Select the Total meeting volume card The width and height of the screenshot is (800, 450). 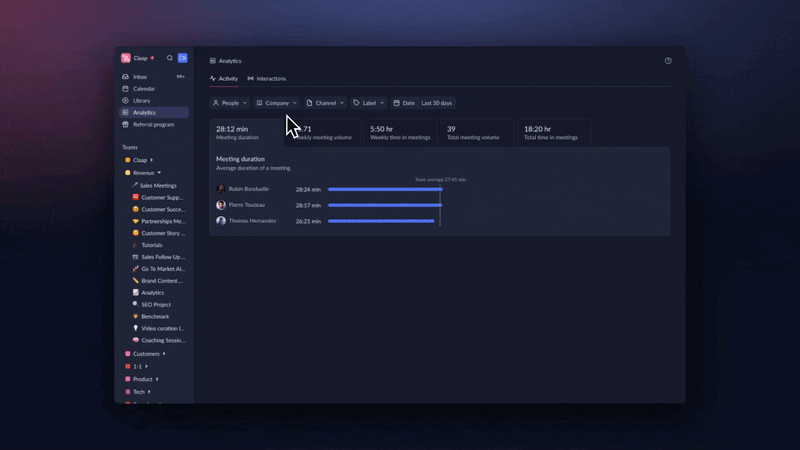(477, 133)
